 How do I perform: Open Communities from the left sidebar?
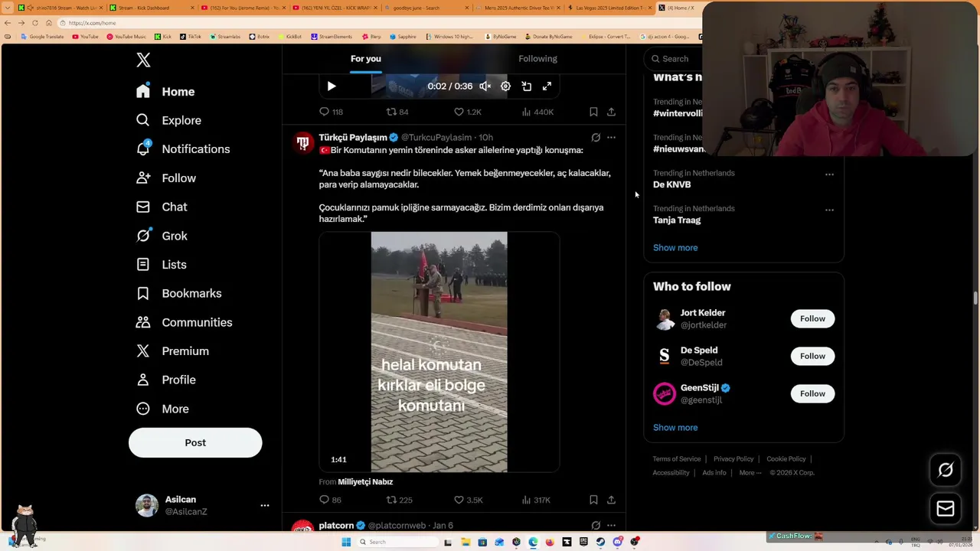(185, 322)
